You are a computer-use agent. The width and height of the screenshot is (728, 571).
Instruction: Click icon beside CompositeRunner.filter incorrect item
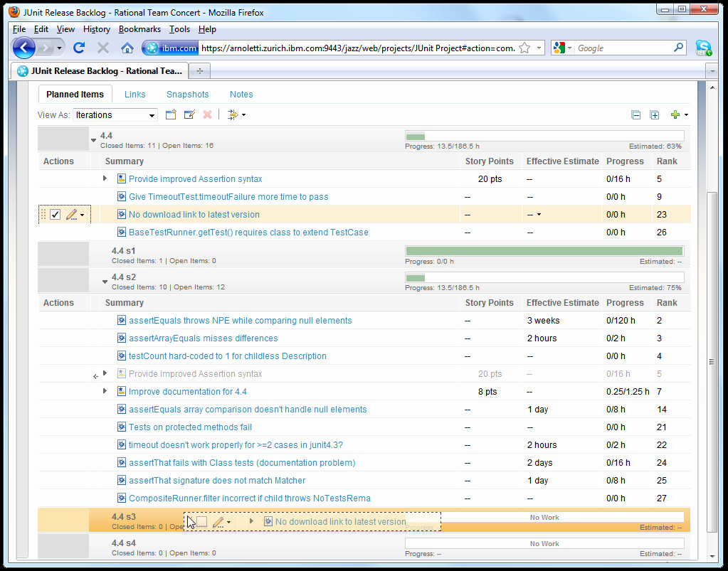(x=121, y=498)
